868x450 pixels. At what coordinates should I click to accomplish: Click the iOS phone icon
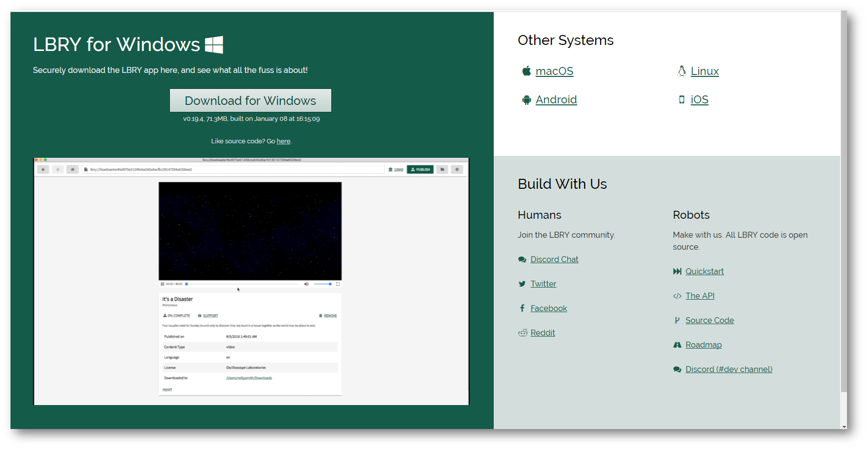tap(682, 99)
